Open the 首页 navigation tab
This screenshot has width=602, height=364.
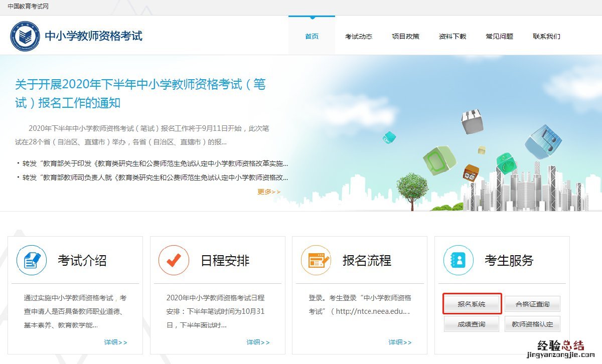[x=312, y=37]
